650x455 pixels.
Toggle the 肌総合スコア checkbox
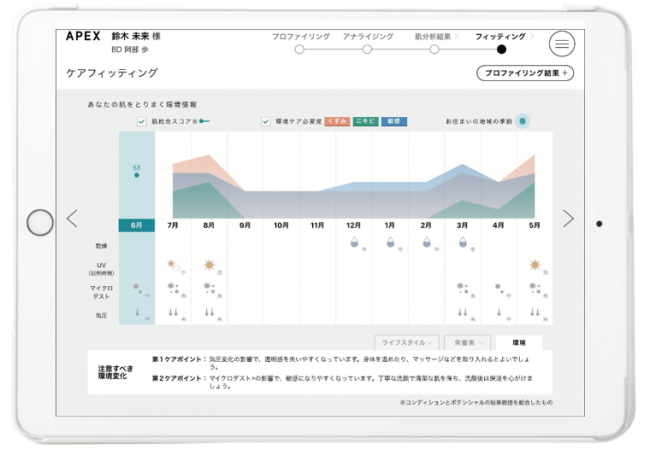[142, 121]
